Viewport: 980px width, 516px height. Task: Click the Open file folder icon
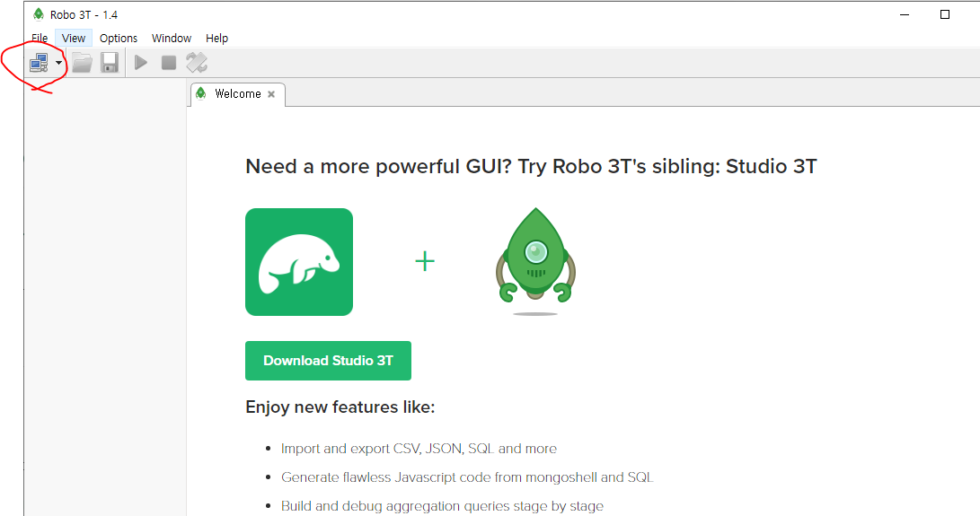click(82, 63)
